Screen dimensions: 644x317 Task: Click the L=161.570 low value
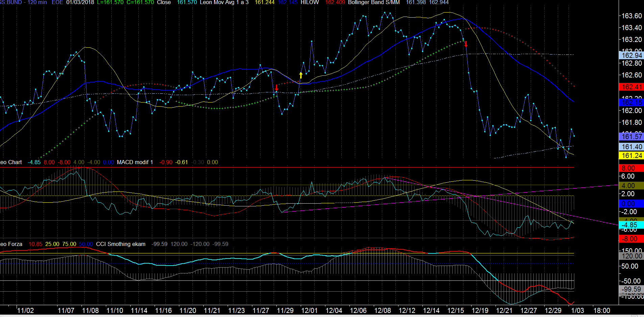pos(110,2)
